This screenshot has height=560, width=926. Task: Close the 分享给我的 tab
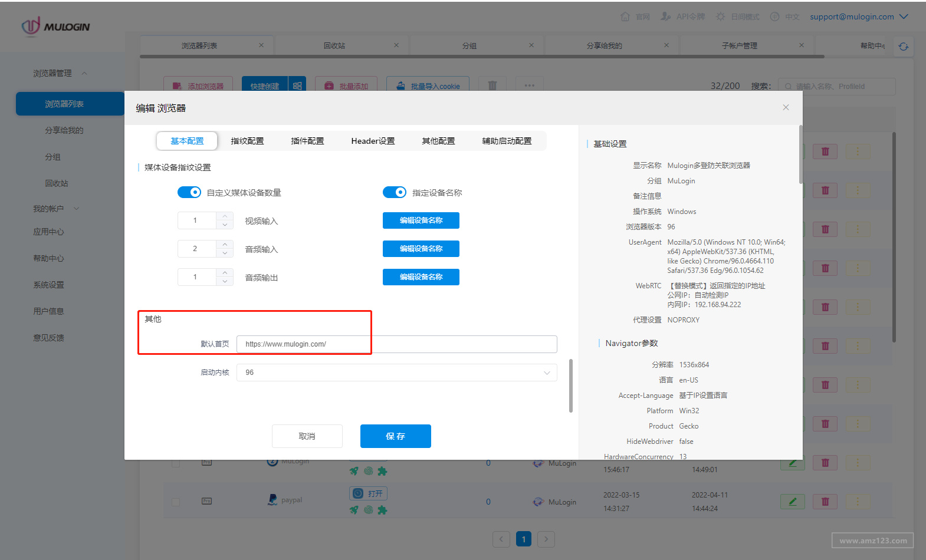666,45
